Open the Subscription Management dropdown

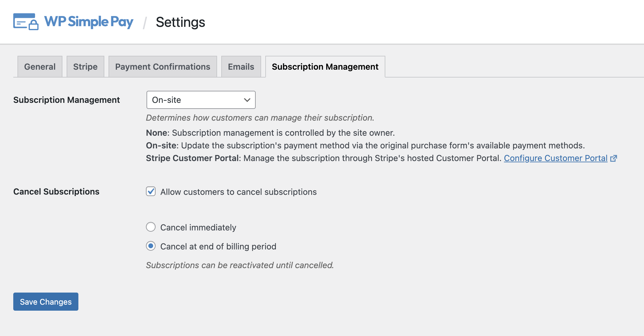pyautogui.click(x=200, y=100)
